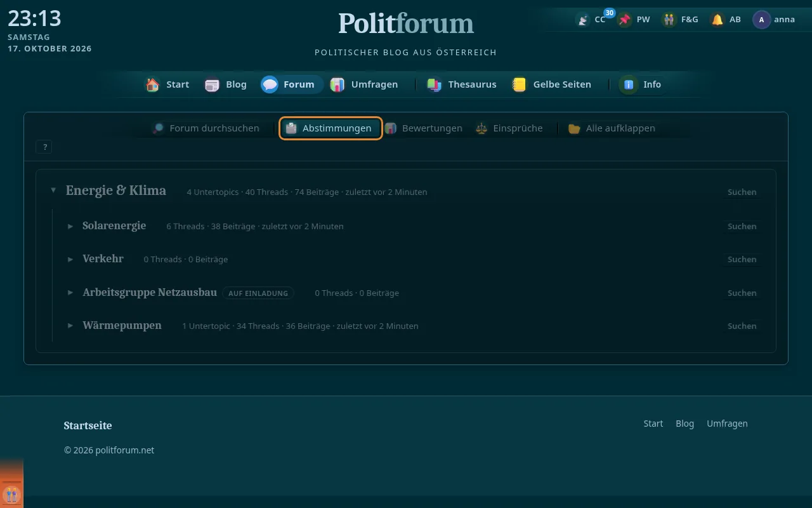Image resolution: width=812 pixels, height=508 pixels.
Task: Click the footer Startseite heading
Action: (88, 425)
